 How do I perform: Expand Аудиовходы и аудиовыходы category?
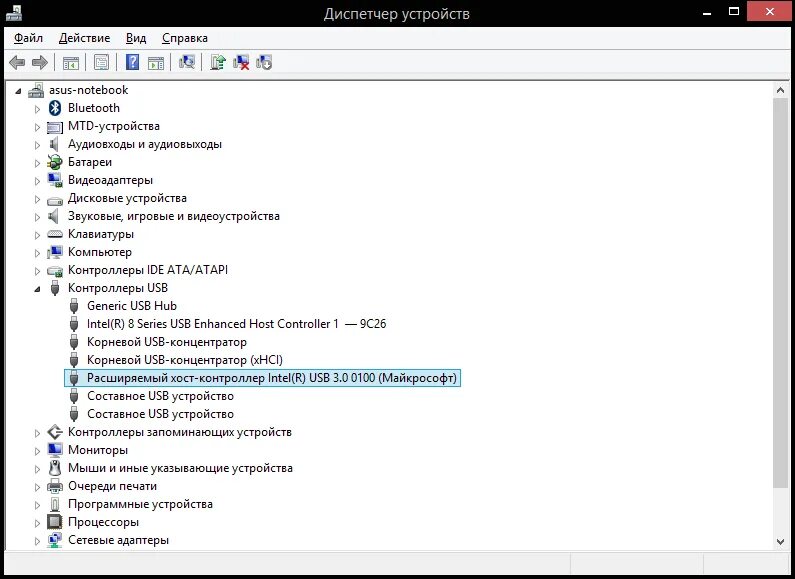[x=37, y=145]
